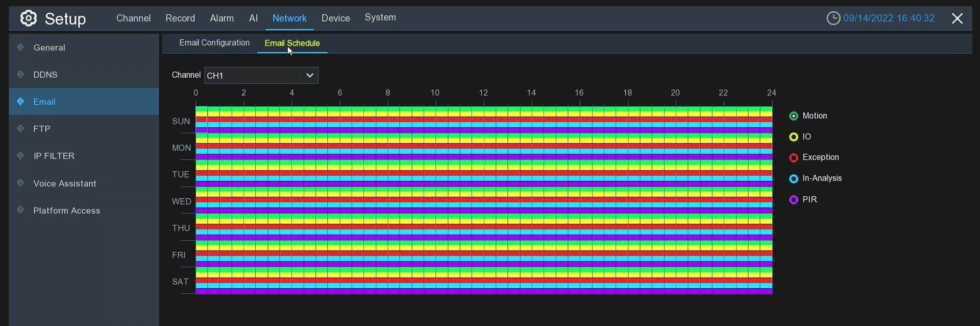Close the Setup window
Viewport: 980px width, 326px height.
[x=957, y=18]
